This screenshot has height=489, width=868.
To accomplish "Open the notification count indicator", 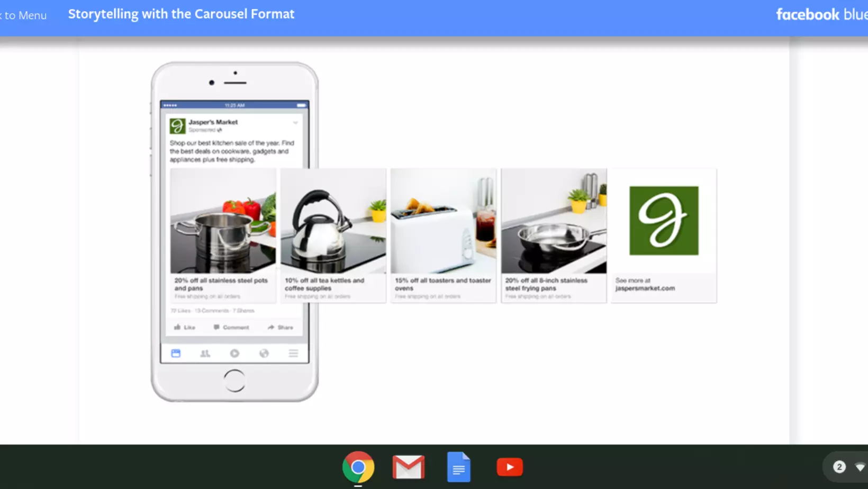I will (839, 467).
